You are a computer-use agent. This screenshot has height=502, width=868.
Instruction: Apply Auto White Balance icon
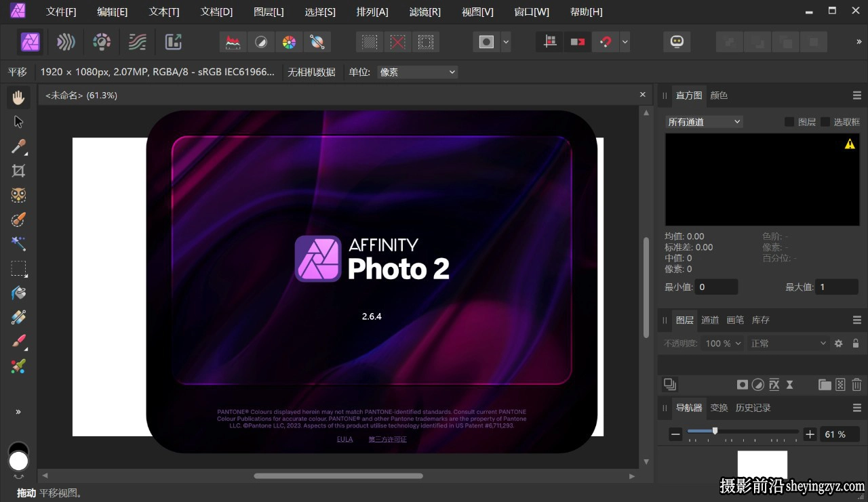click(x=317, y=42)
